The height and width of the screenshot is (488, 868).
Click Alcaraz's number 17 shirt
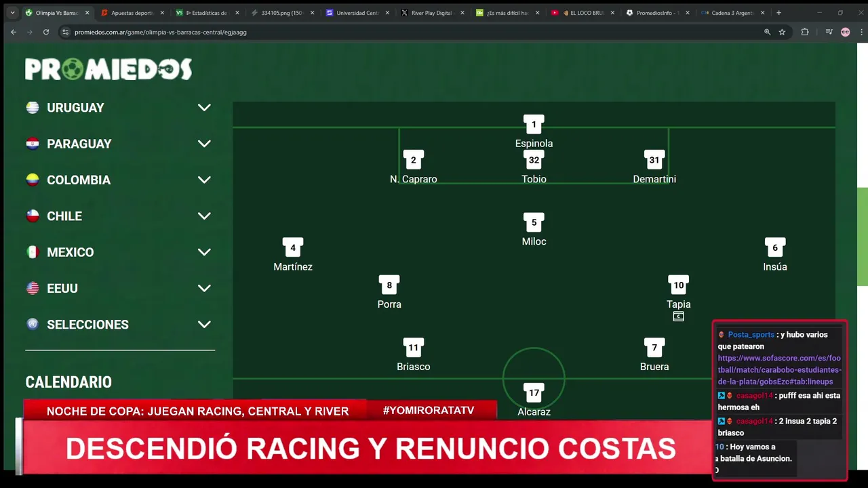tap(534, 393)
